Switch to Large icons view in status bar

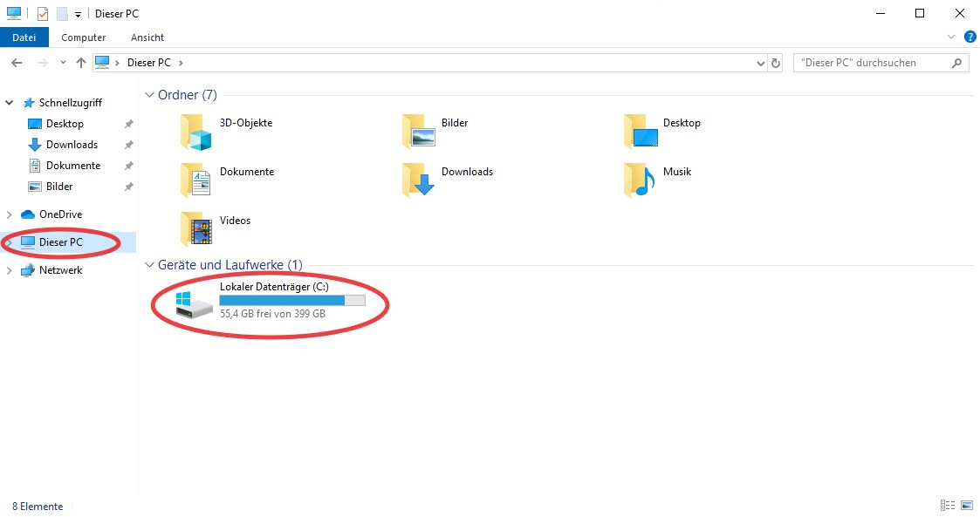tap(967, 505)
